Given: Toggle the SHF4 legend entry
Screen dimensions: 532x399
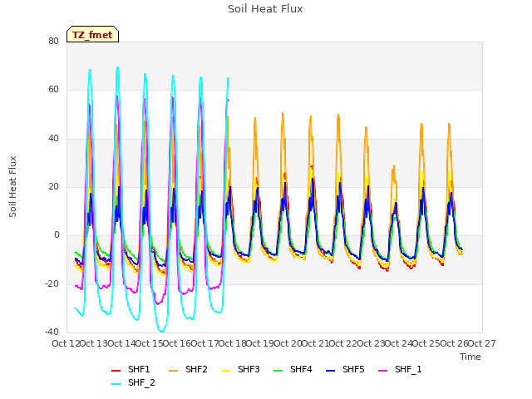Looking at the screenshot, I should pyautogui.click(x=293, y=369).
